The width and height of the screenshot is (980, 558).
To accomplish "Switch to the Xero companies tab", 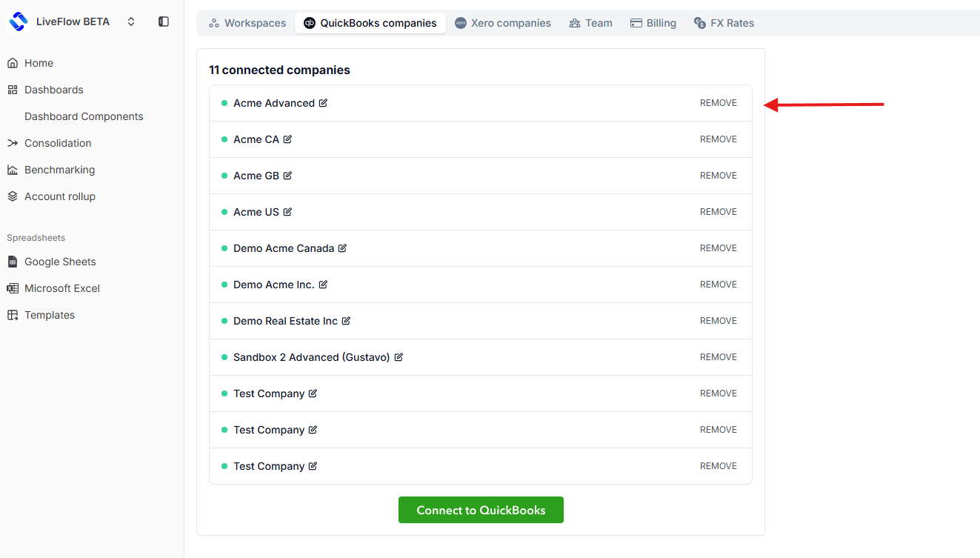I will pos(503,23).
